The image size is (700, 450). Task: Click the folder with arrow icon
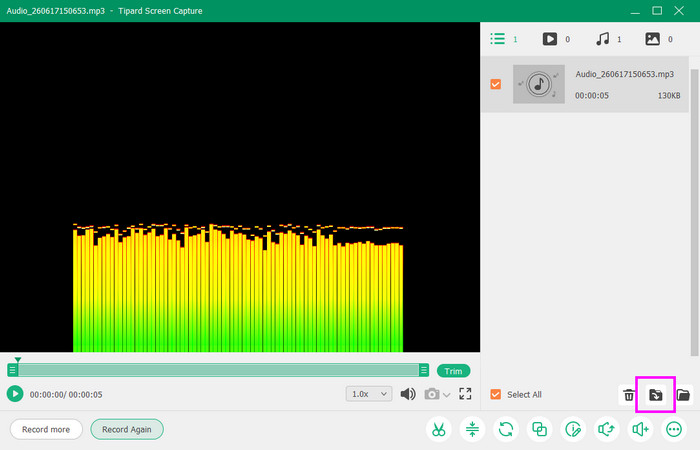(655, 395)
